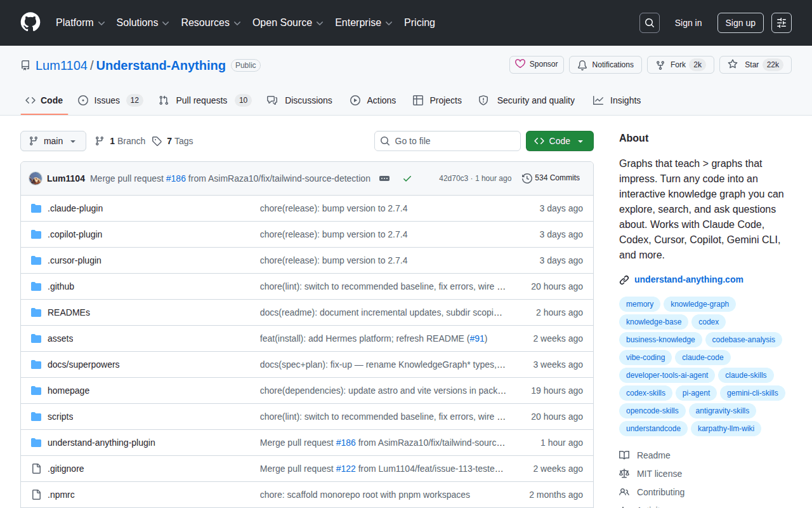
Task: Click the .github folder icon
Action: point(36,286)
